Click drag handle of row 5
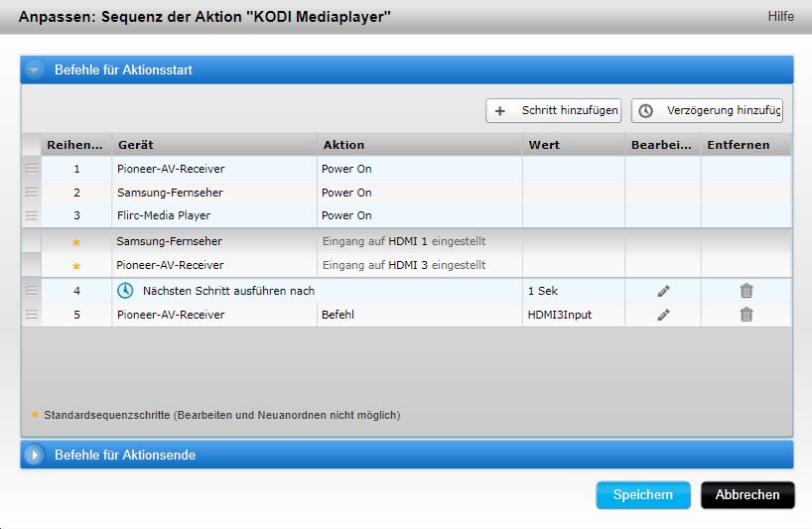The width and height of the screenshot is (812, 529). coord(32,315)
